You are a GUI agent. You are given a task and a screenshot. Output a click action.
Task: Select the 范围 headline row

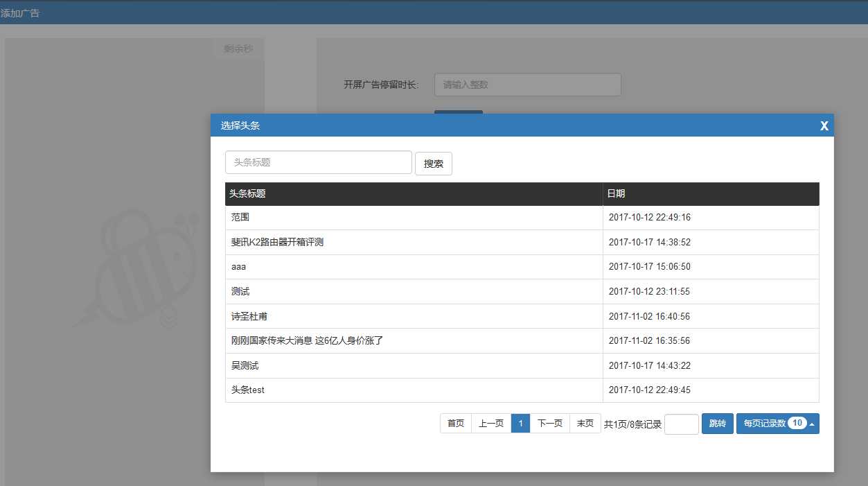(522, 218)
